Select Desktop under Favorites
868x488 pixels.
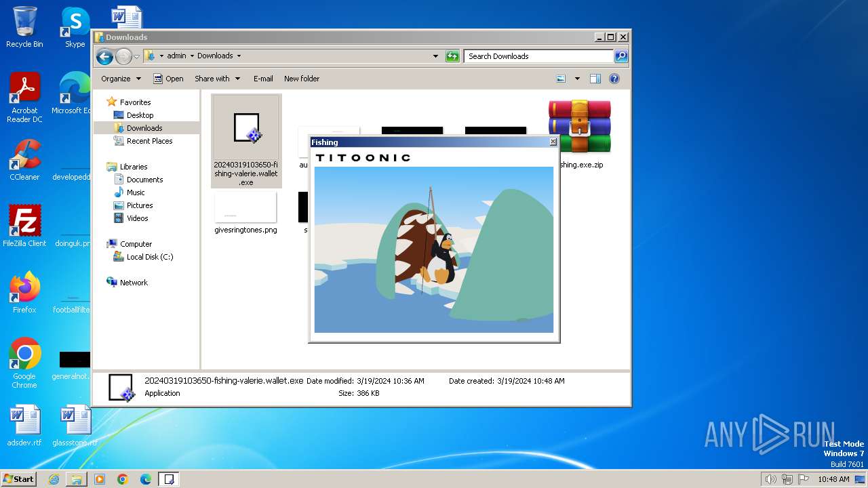[140, 115]
